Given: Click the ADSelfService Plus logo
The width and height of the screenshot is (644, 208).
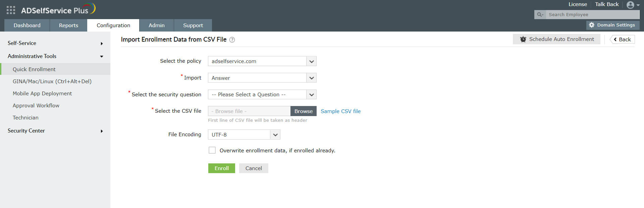Looking at the screenshot, I should pyautogui.click(x=58, y=10).
